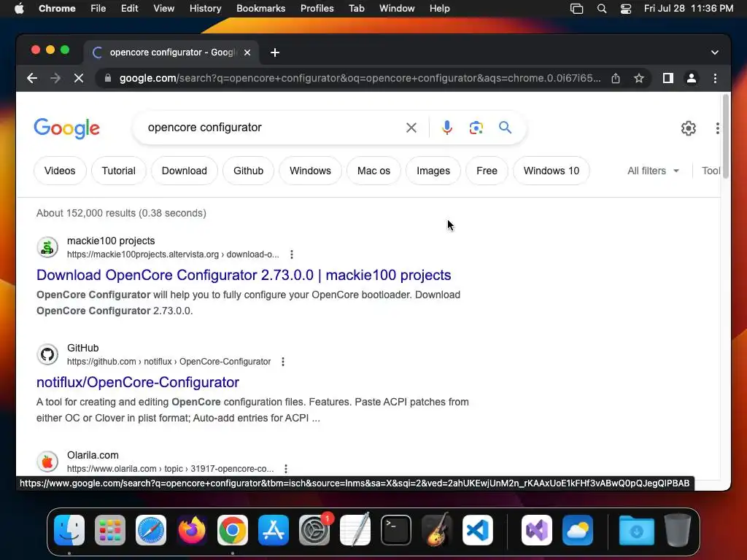Select the opencore configurator tab
Viewport: 747px width, 560px height.
coord(171,52)
